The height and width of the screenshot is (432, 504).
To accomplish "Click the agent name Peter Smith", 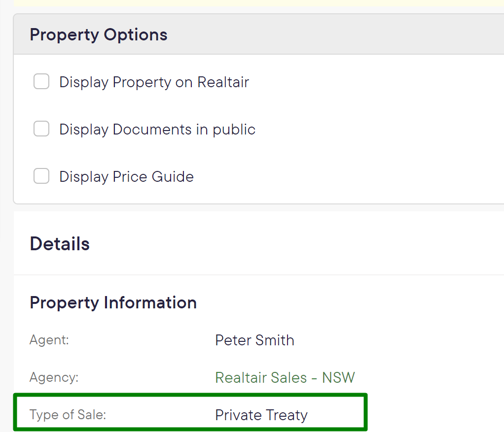I will click(254, 340).
